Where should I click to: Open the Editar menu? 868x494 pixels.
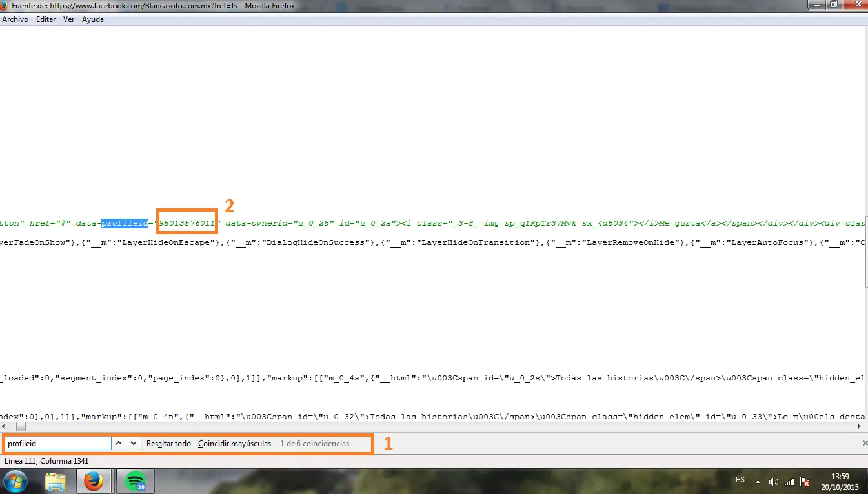46,19
